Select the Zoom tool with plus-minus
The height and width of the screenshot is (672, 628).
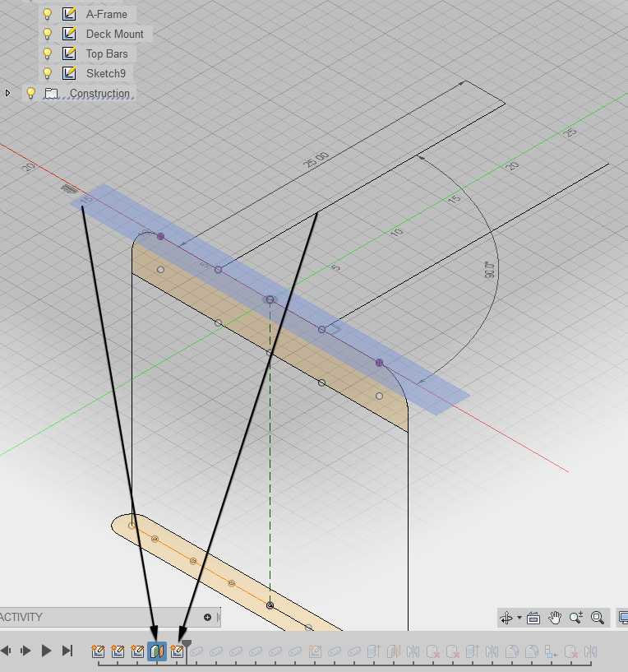(575, 618)
